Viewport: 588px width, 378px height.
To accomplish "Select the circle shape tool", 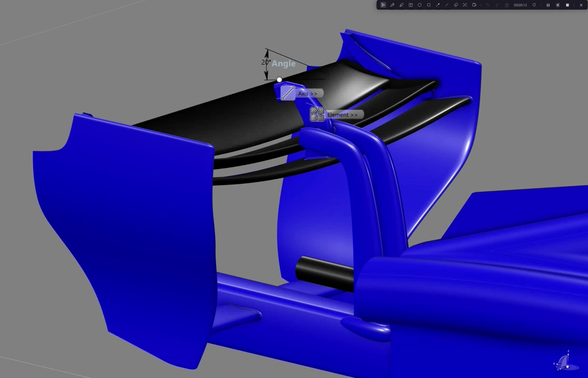I will [420, 5].
